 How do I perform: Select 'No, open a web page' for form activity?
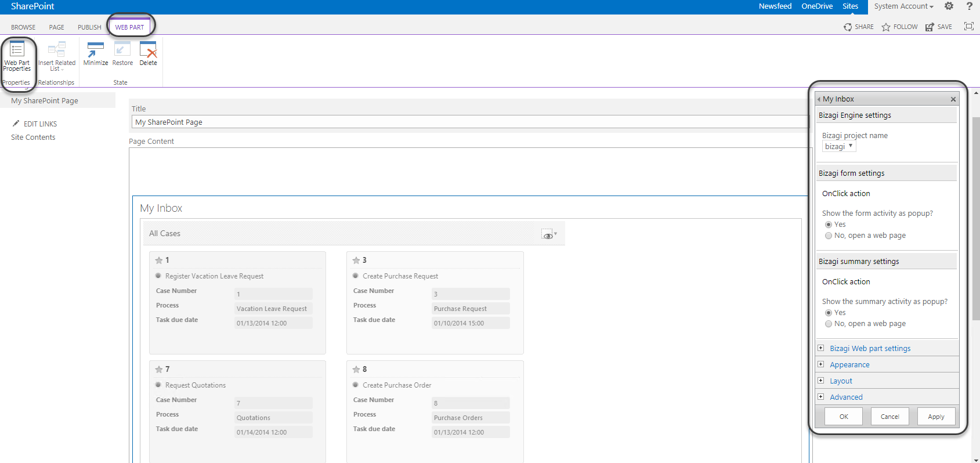(829, 236)
